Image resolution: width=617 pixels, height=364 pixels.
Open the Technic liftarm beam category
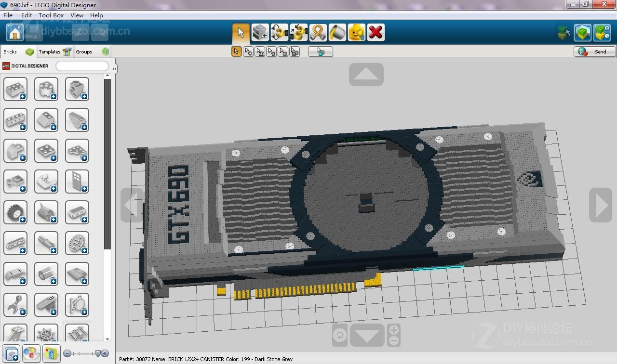pos(77,212)
